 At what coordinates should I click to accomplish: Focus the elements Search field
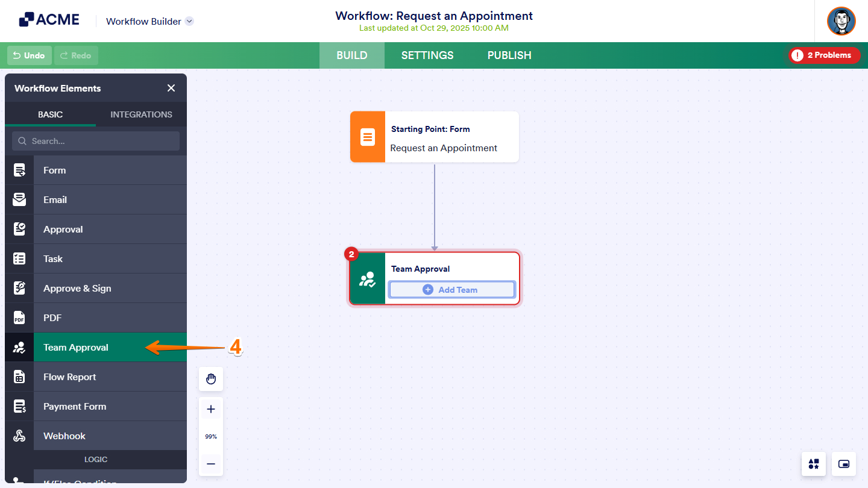96,141
